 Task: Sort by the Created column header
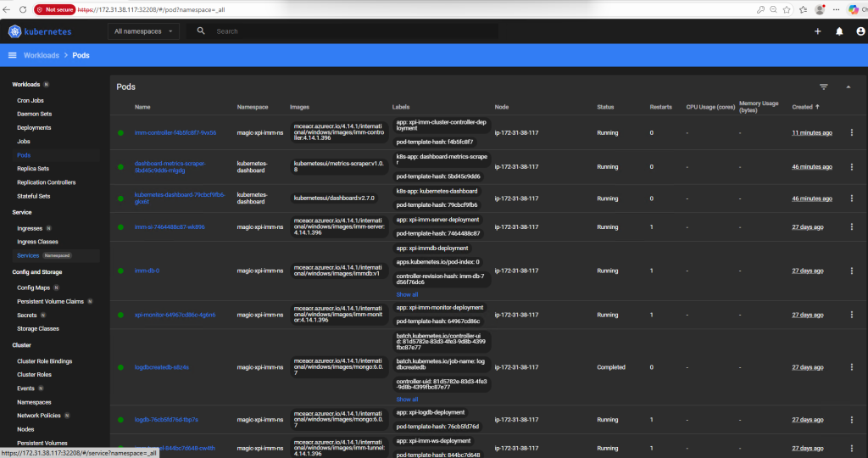pyautogui.click(x=802, y=107)
